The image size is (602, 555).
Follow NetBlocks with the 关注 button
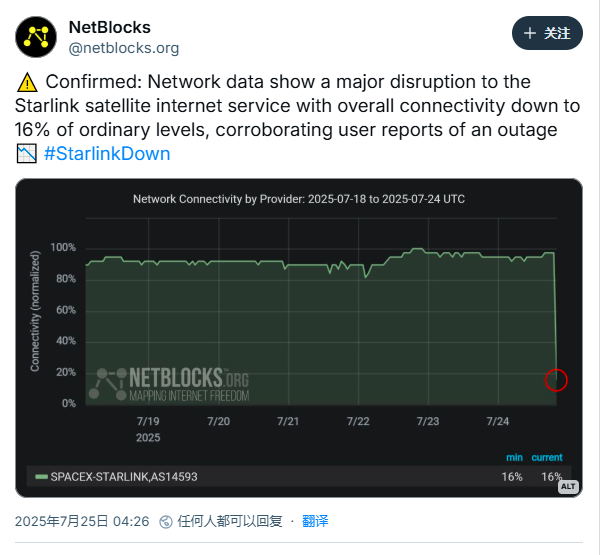pyautogui.click(x=547, y=33)
